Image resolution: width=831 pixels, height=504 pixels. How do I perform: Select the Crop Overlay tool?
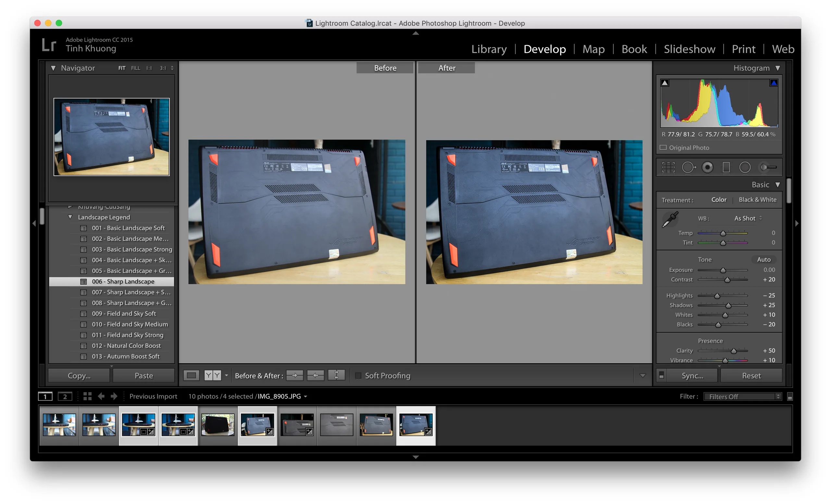tap(668, 167)
